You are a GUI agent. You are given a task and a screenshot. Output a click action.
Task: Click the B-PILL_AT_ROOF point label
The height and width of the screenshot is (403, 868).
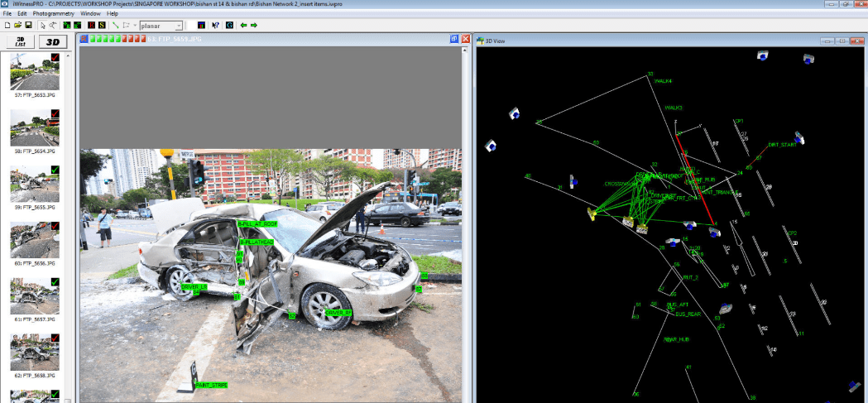[257, 223]
